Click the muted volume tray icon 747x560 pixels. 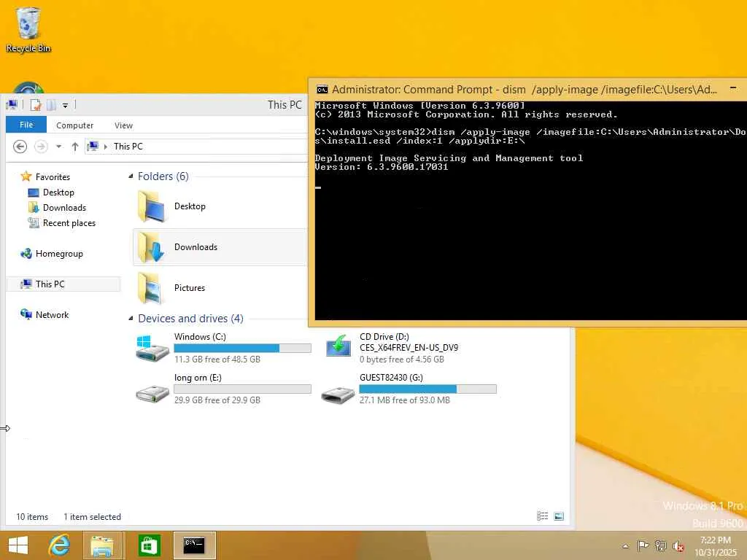coord(678,546)
